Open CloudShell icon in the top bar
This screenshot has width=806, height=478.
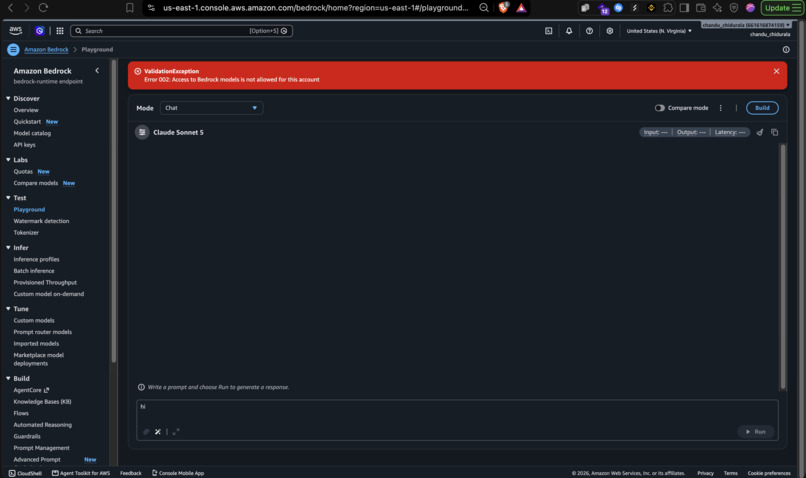(x=548, y=31)
